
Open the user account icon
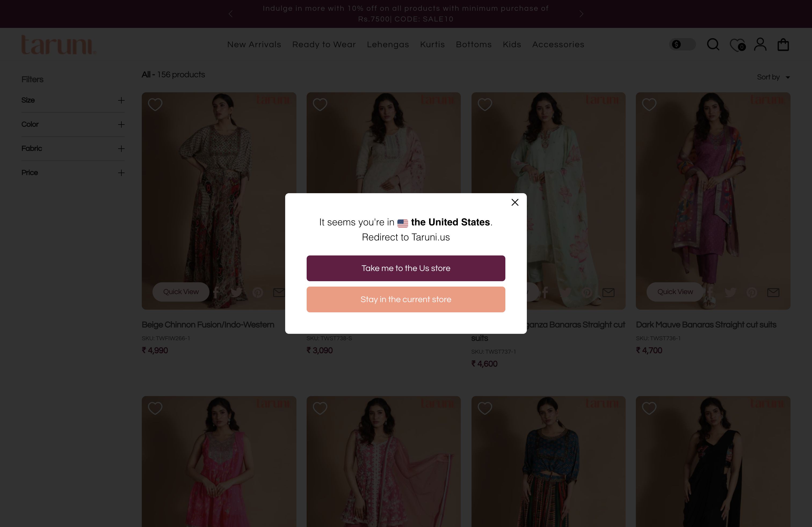pyautogui.click(x=760, y=45)
